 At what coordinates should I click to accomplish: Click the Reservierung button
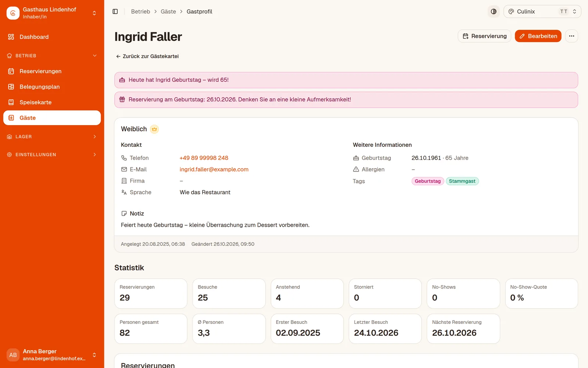pyautogui.click(x=484, y=36)
